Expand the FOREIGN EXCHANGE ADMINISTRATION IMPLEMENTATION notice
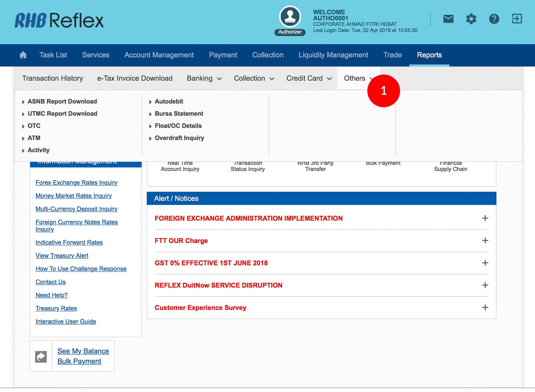Image resolution: width=535 pixels, height=392 pixels. (485, 218)
